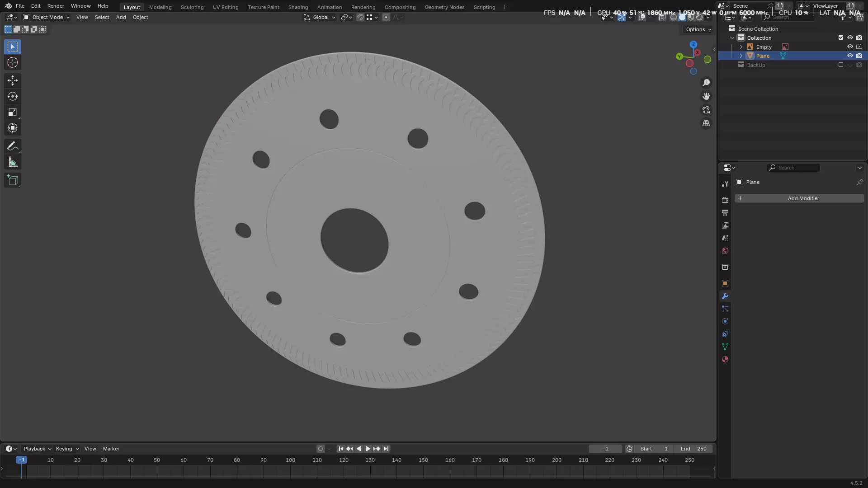Open the 3D viewport editor type dropdown

(11, 17)
